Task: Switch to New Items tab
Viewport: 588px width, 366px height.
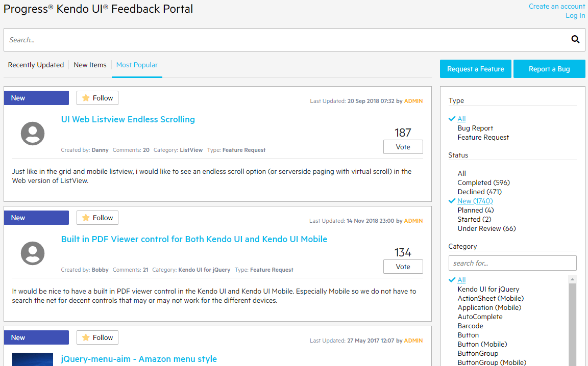Action: [x=90, y=65]
